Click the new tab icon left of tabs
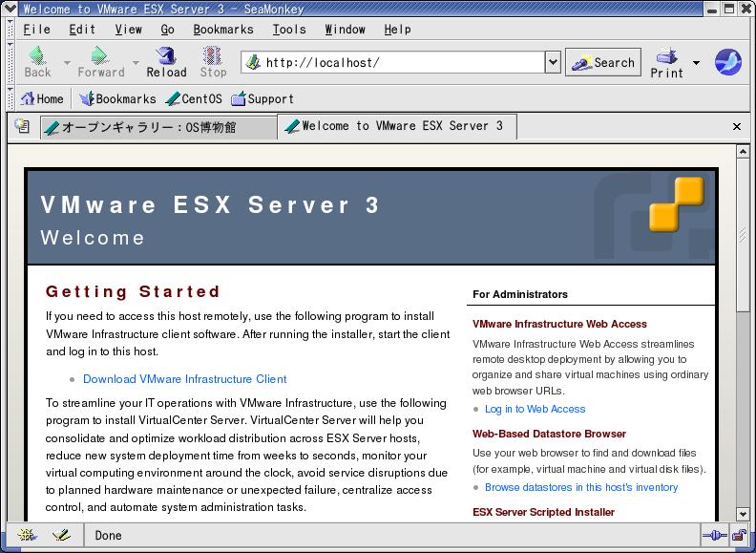Image resolution: width=756 pixels, height=553 pixels. [x=22, y=126]
